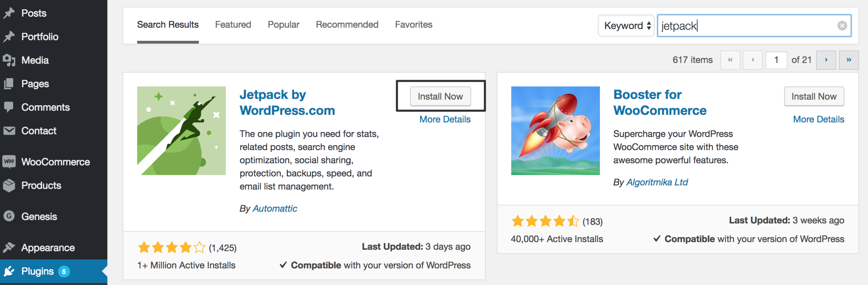Go to the next results page
868x285 pixels.
coord(826,60)
